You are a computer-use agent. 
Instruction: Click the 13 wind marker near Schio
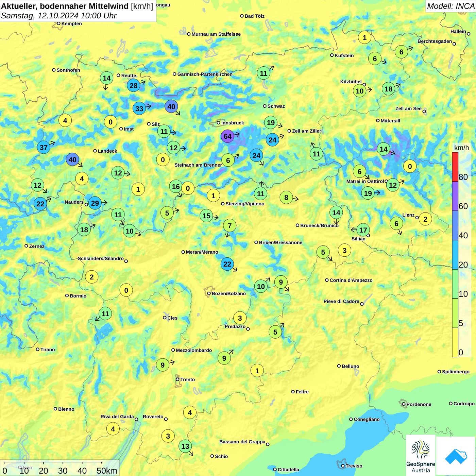(185, 446)
